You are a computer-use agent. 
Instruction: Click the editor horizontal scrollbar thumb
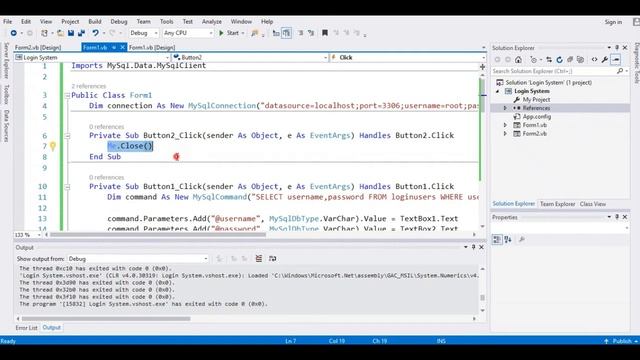[x=158, y=235]
